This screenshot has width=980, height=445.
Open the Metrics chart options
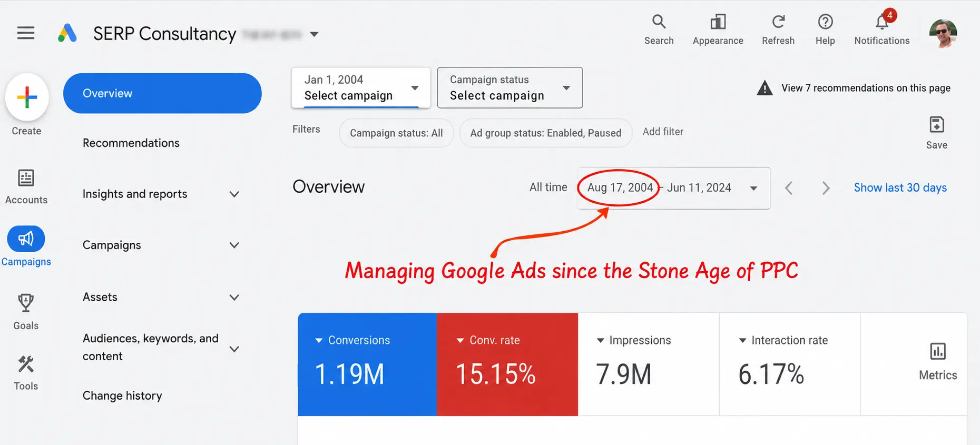(938, 362)
